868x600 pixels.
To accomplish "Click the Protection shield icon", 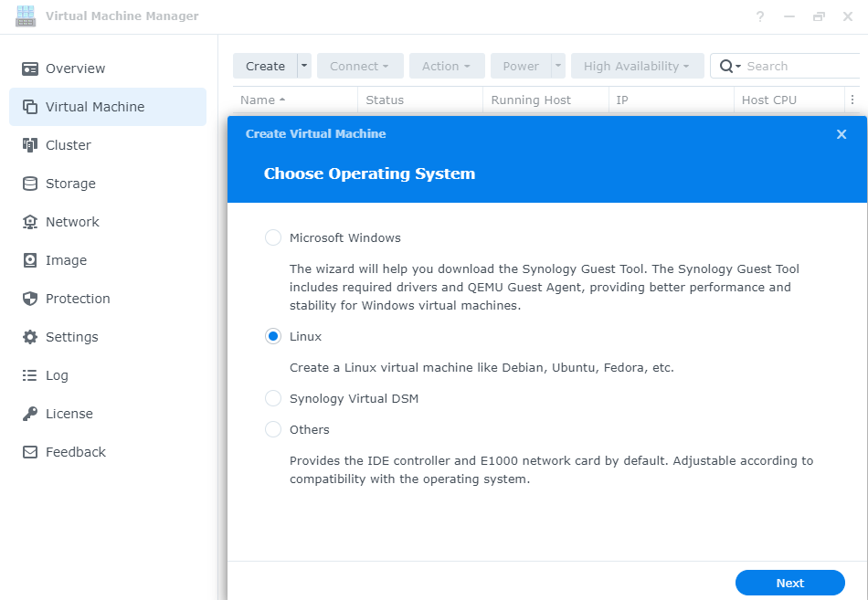I will click(x=30, y=299).
